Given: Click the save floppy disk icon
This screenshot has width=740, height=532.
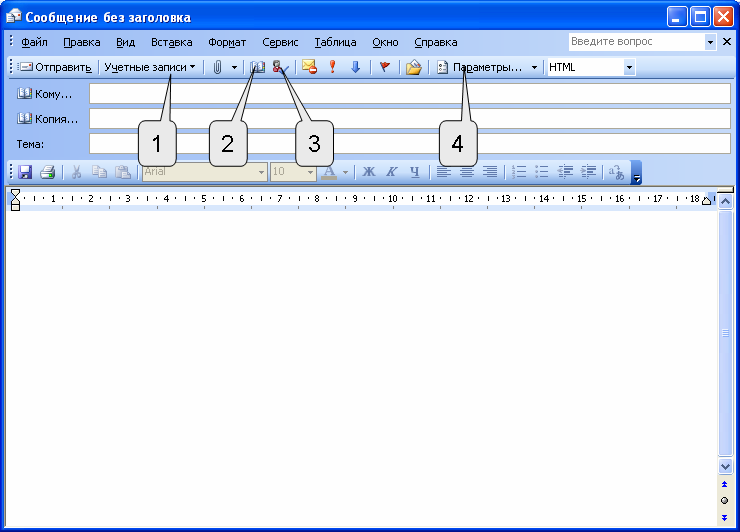Looking at the screenshot, I should click(x=25, y=172).
